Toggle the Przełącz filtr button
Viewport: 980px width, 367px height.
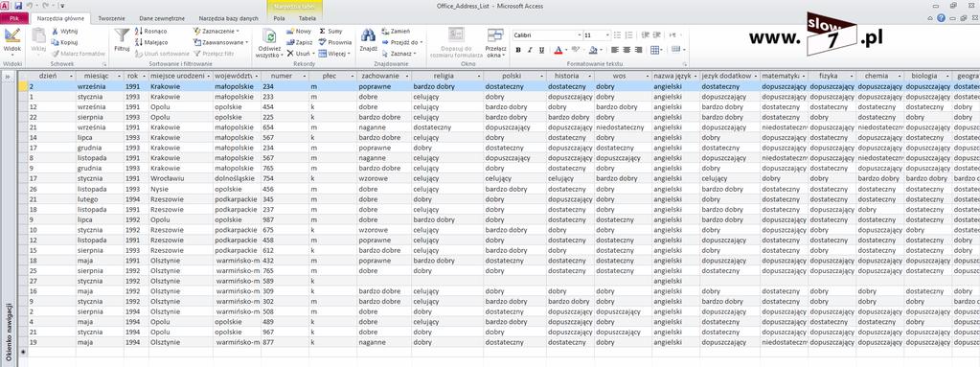click(215, 54)
